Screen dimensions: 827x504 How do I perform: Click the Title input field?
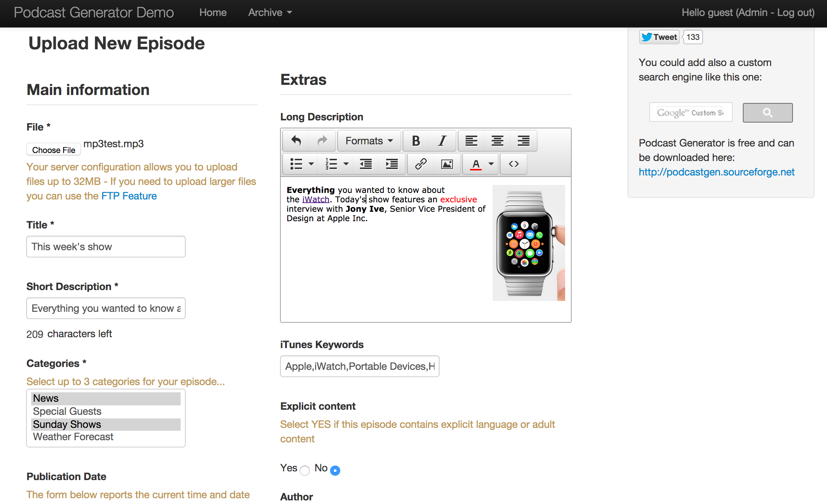coord(106,247)
